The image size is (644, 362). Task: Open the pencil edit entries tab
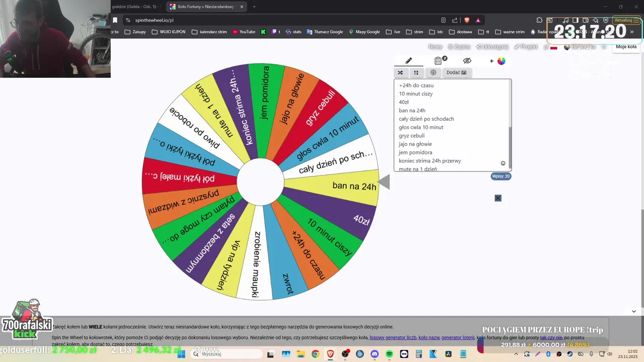click(409, 61)
